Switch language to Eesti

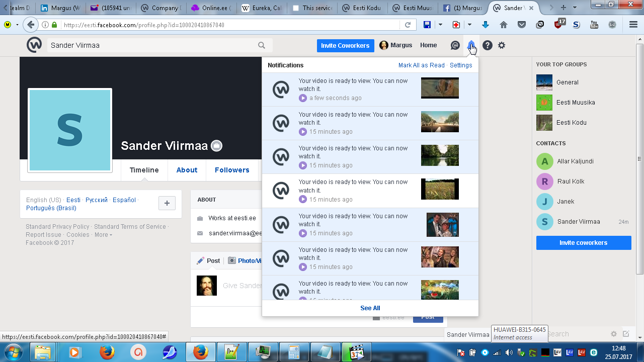coord(73,200)
